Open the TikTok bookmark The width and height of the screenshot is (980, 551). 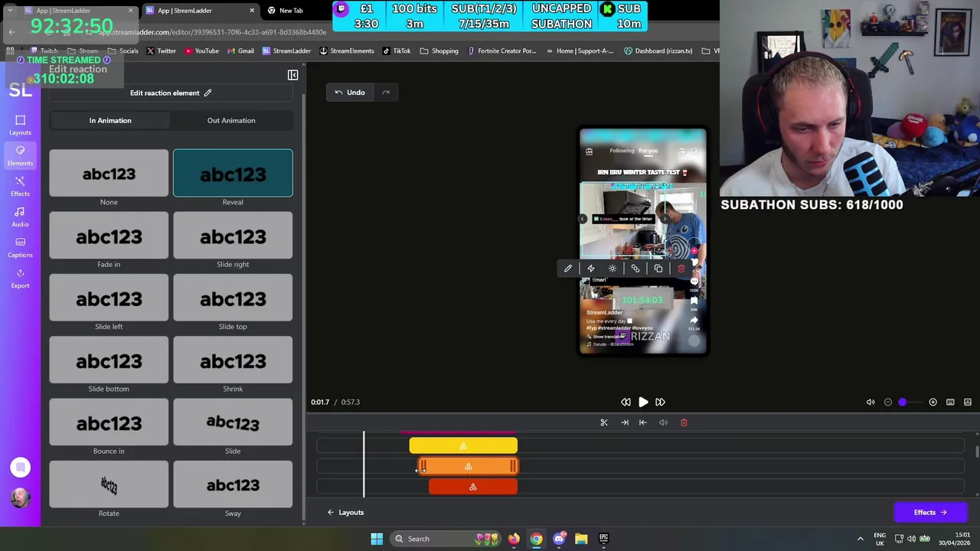(397, 51)
